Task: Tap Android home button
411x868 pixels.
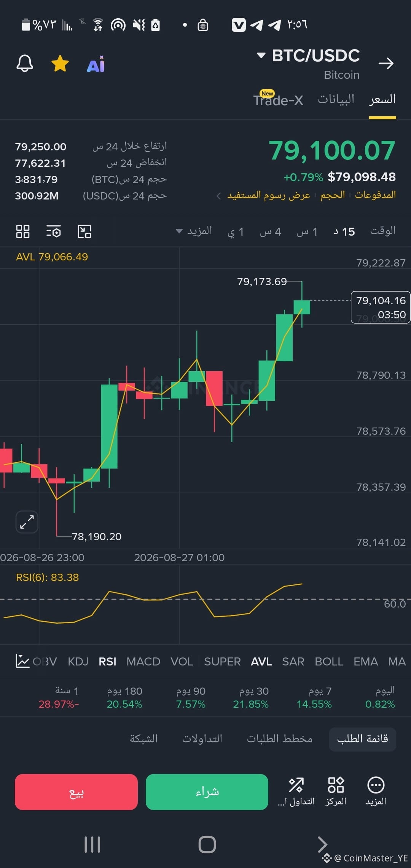Action: click(207, 844)
